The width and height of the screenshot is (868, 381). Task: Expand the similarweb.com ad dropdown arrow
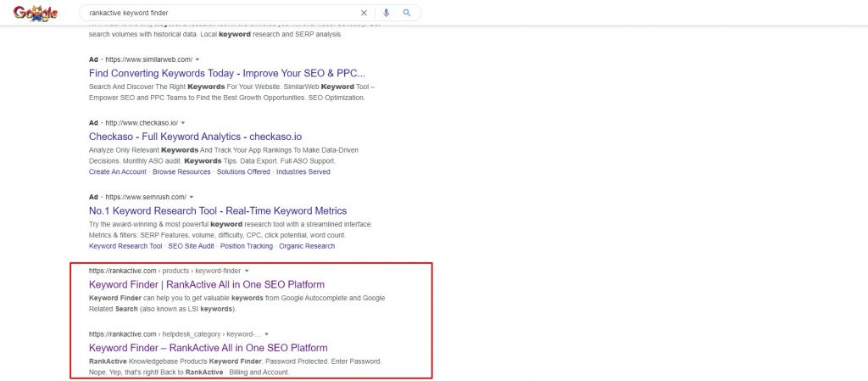[x=198, y=59]
